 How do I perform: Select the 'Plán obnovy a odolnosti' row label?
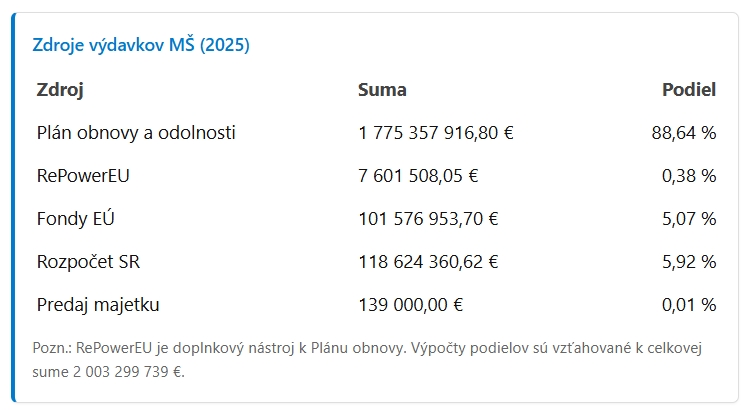[136, 132]
